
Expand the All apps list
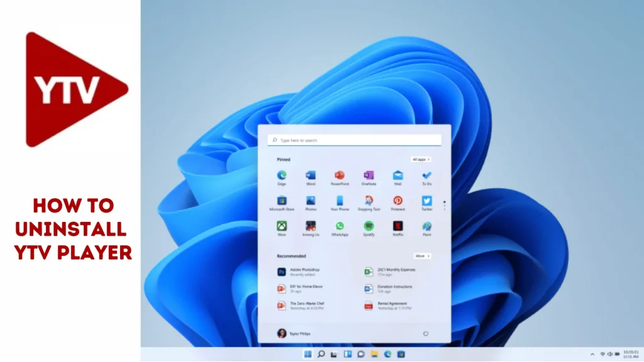point(421,160)
